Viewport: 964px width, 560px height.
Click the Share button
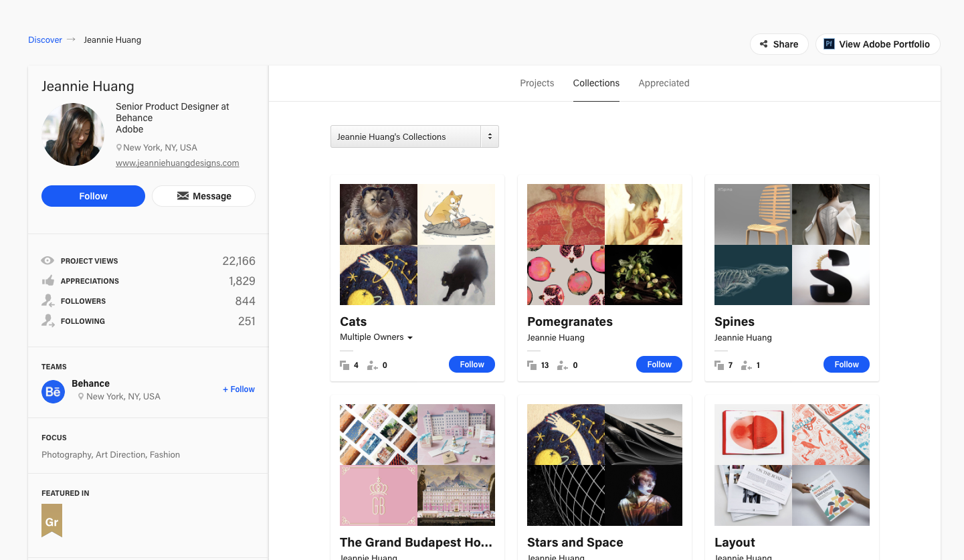(x=779, y=44)
